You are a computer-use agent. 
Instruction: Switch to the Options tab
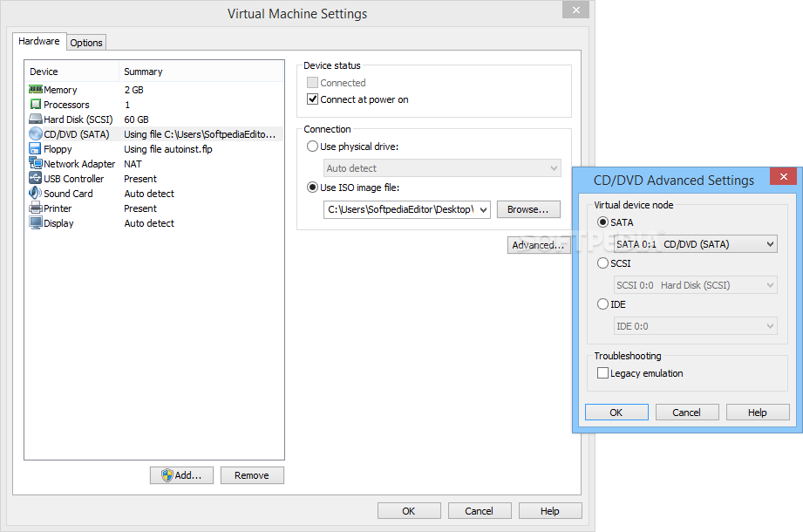tap(86, 43)
